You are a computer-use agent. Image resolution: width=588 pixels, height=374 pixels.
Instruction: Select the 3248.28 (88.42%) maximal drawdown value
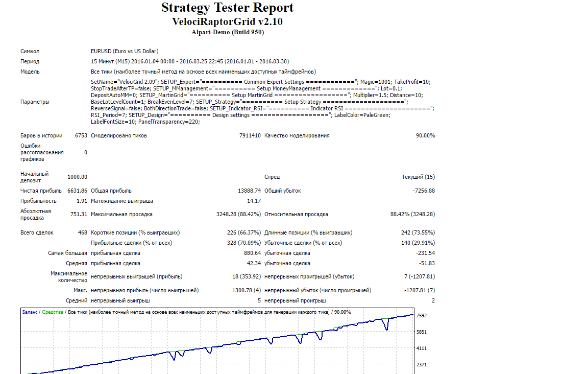[x=238, y=215]
